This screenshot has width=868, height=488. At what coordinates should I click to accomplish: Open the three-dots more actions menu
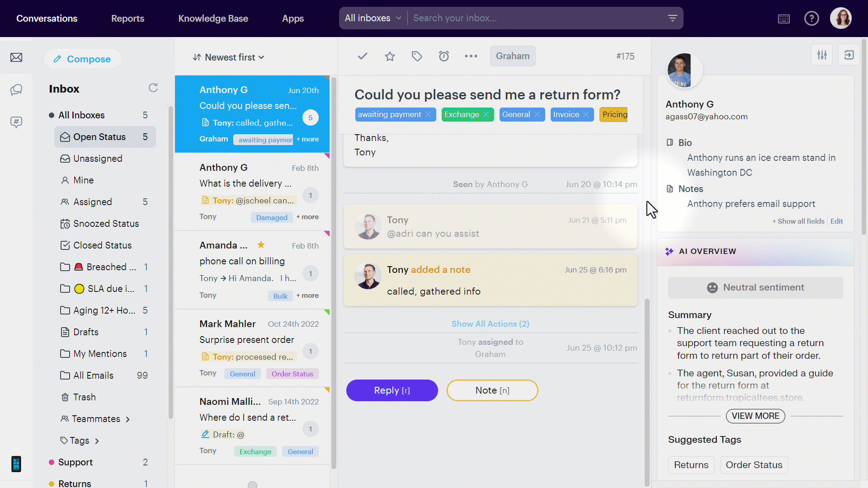(x=471, y=56)
